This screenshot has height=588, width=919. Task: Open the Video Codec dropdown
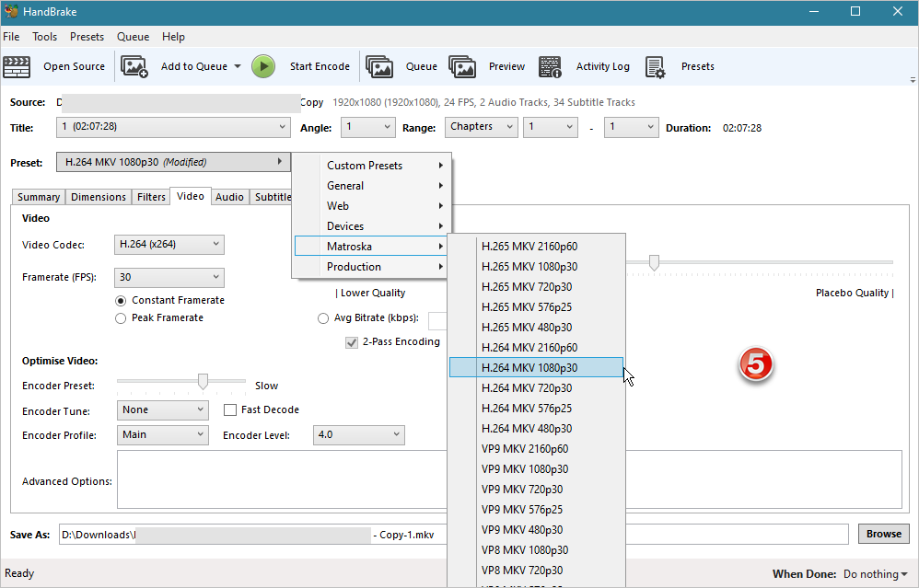point(169,245)
